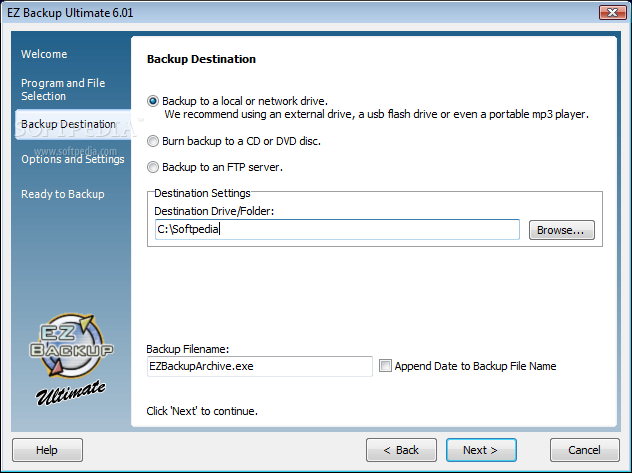This screenshot has height=473, width=632.
Task: Open Help
Action: point(47,450)
